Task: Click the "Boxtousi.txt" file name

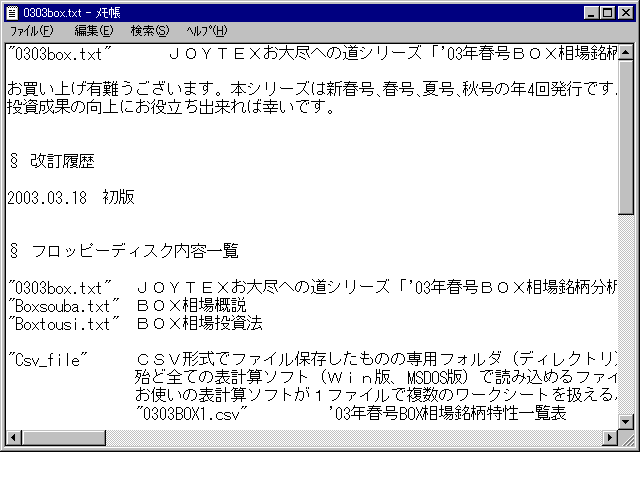Action: [x=64, y=324]
